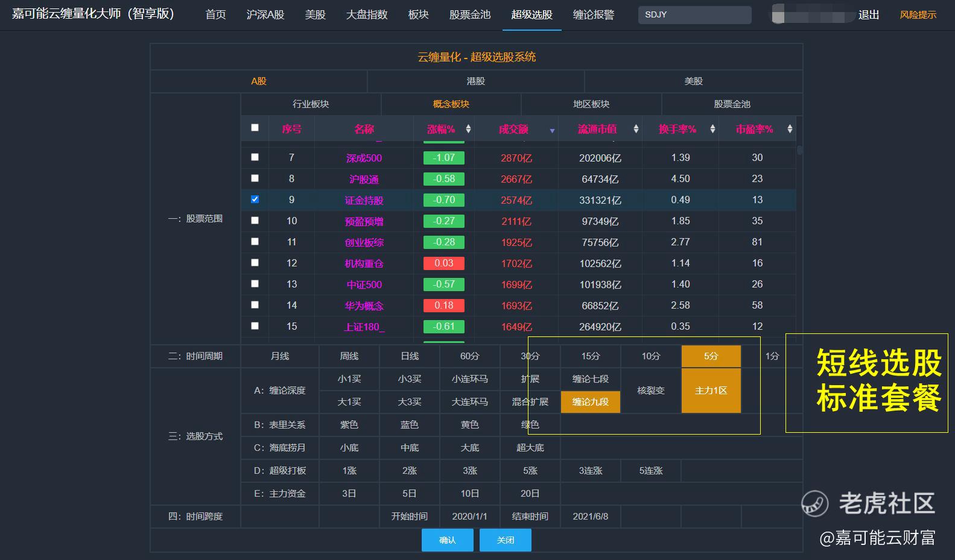Go to the 缠论报警 page
955x560 pixels.
594,14
